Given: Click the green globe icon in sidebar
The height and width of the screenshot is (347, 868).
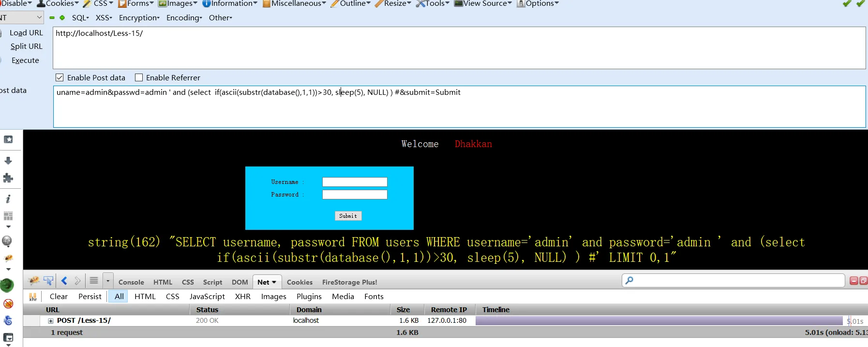Looking at the screenshot, I should pyautogui.click(x=7, y=286).
